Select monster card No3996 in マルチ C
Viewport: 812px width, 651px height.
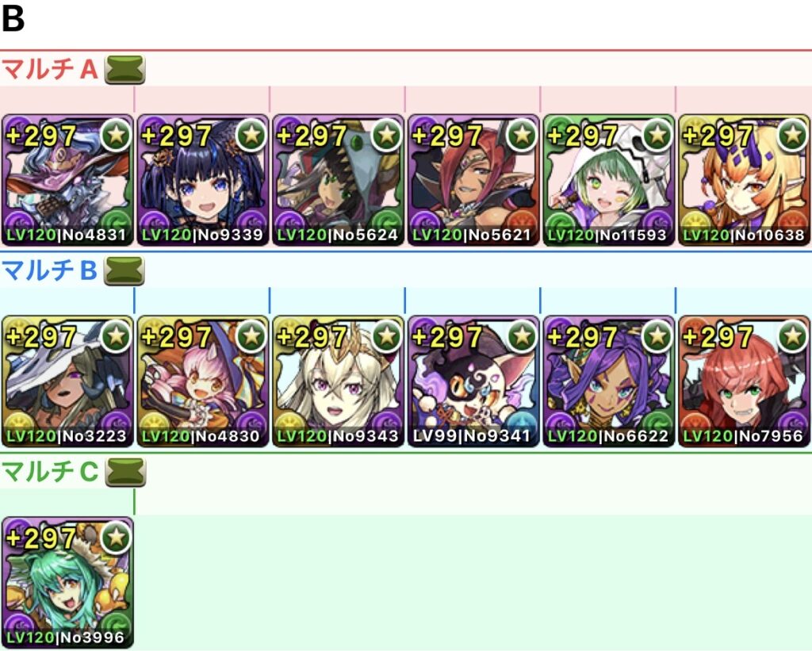(x=67, y=583)
